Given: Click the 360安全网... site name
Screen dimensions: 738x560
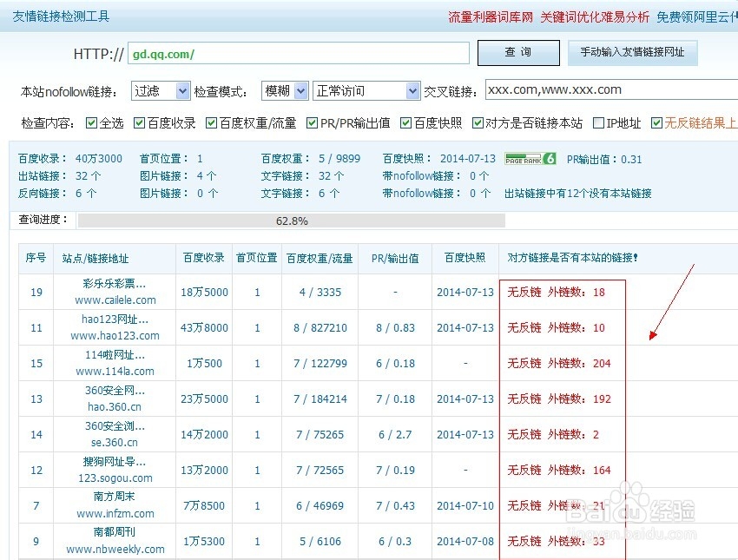Looking at the screenshot, I should click(115, 390).
